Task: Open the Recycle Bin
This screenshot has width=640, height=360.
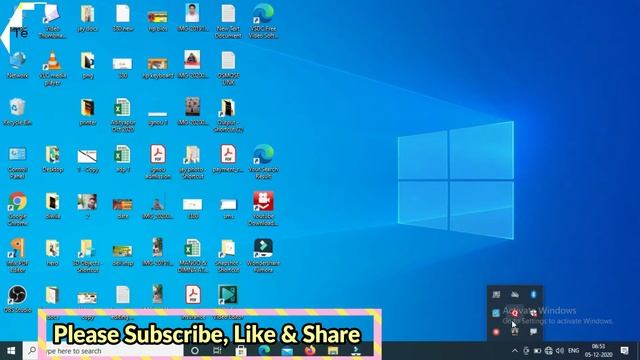Action: point(18,111)
